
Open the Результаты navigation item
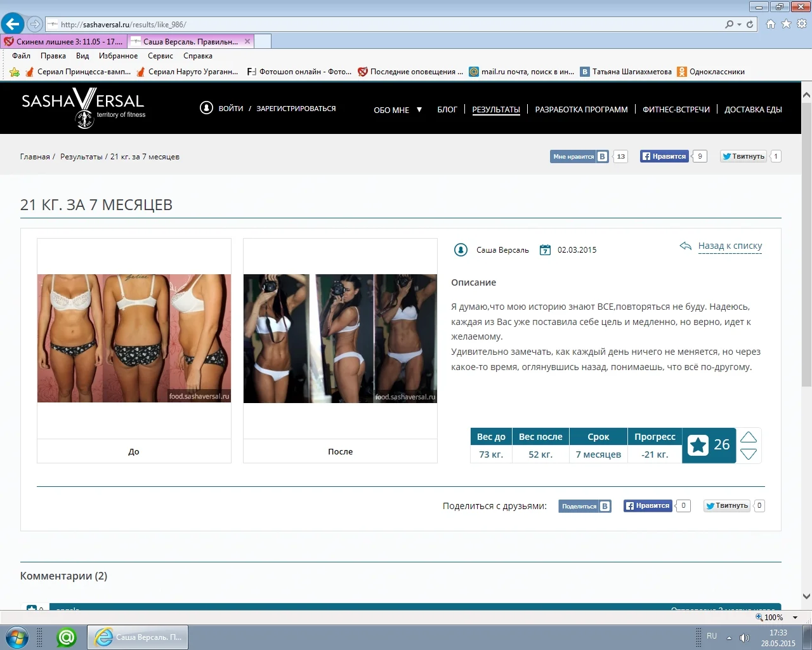496,110
